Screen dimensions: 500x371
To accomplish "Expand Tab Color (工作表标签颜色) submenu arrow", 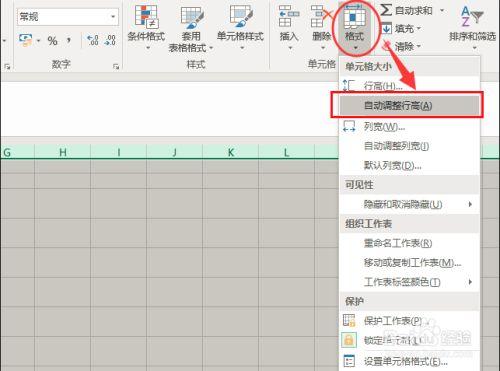I will click(x=470, y=282).
